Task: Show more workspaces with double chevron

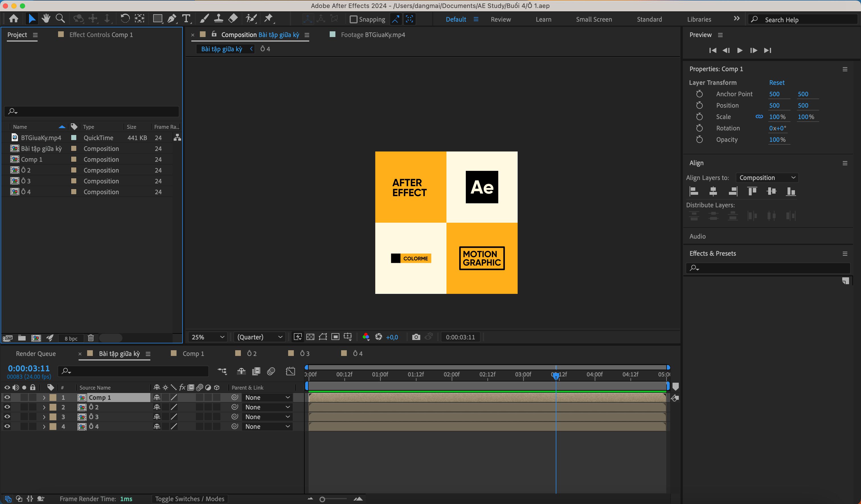Action: [737, 19]
